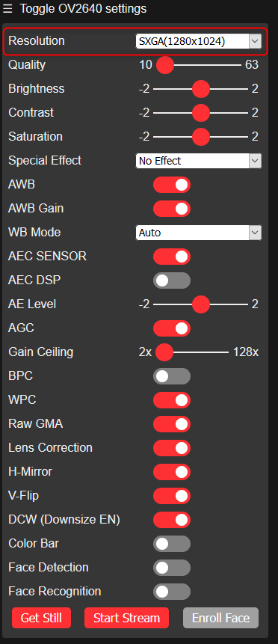Viewport: 278px width, 644px height.
Task: Enable BPC toggle
Action: [x=172, y=376]
